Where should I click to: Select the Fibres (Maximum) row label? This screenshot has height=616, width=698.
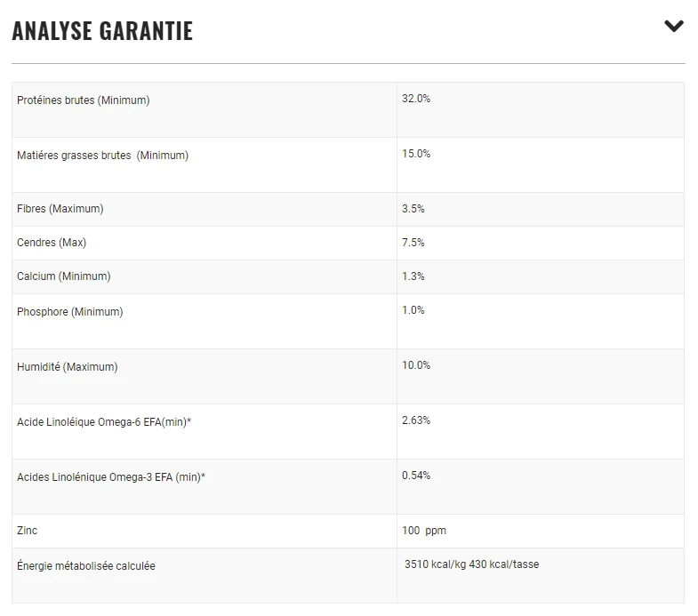pos(60,209)
